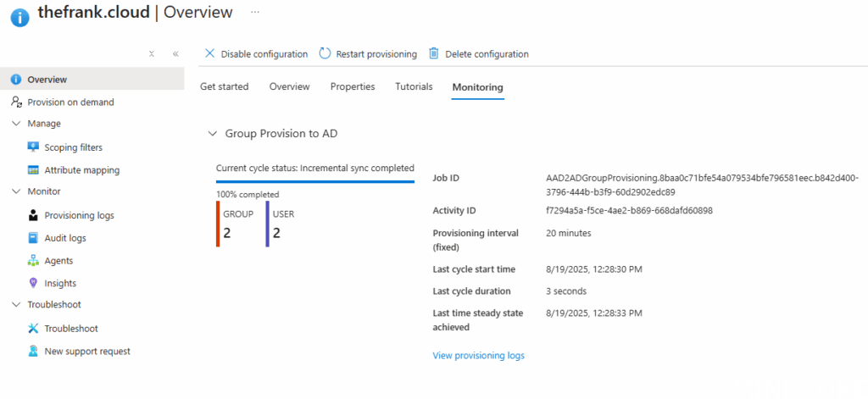Collapse the Troubleshoot section chevron
The height and width of the screenshot is (399, 868).
click(16, 305)
